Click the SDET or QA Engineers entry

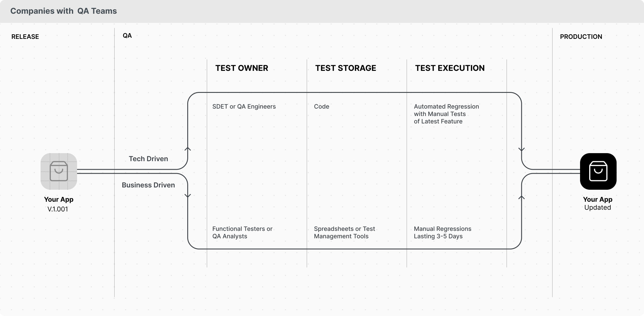click(244, 106)
